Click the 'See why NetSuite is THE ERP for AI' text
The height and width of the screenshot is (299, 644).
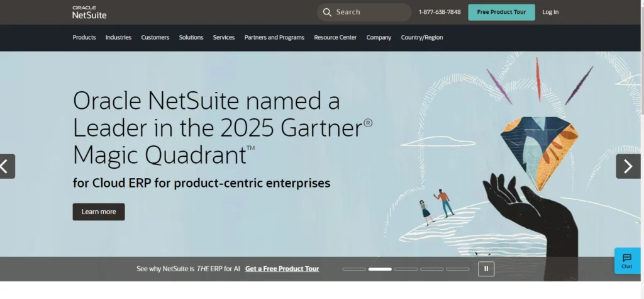188,269
